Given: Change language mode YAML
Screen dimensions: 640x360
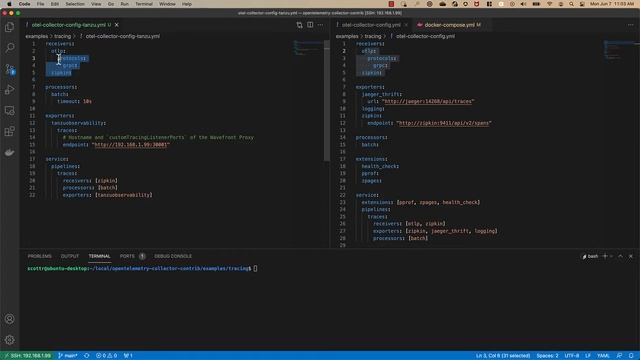Looking at the screenshot, I should [603, 356].
